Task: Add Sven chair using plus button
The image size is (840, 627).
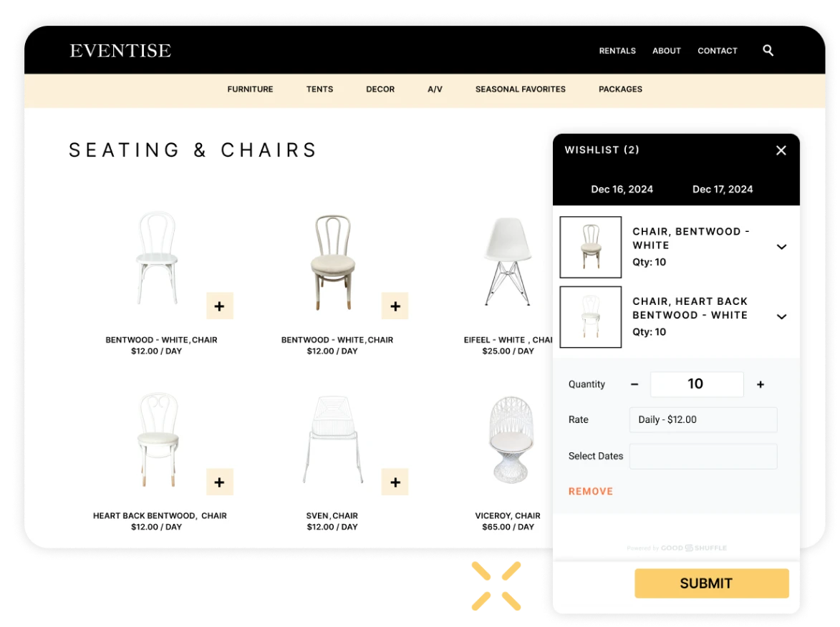Action: [395, 482]
